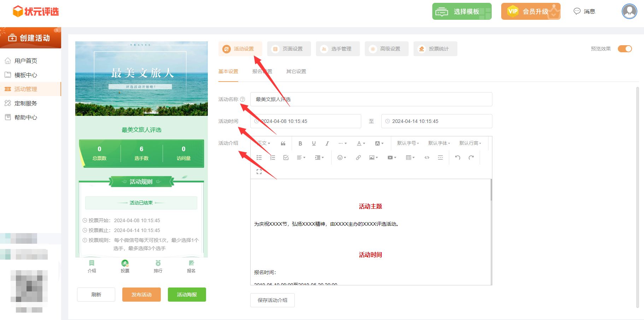The image size is (644, 320).
Task: Click the todo checkbox list icon
Action: point(286,158)
